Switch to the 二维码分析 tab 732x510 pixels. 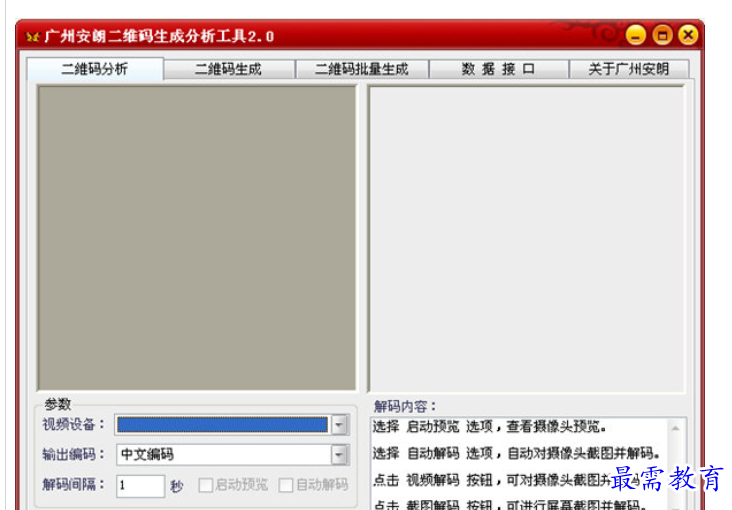coord(95,69)
